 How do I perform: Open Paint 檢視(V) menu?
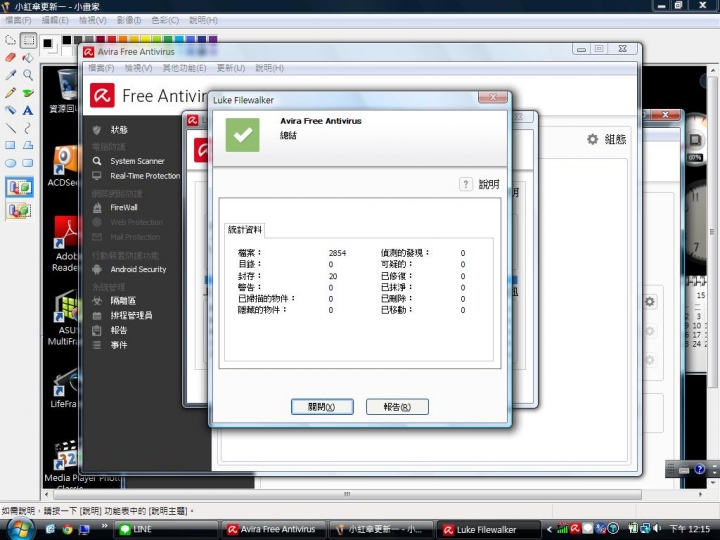[92, 20]
